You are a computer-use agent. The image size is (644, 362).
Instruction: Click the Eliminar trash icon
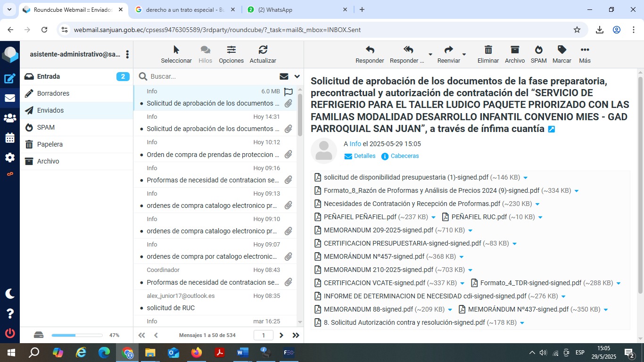pos(488,50)
